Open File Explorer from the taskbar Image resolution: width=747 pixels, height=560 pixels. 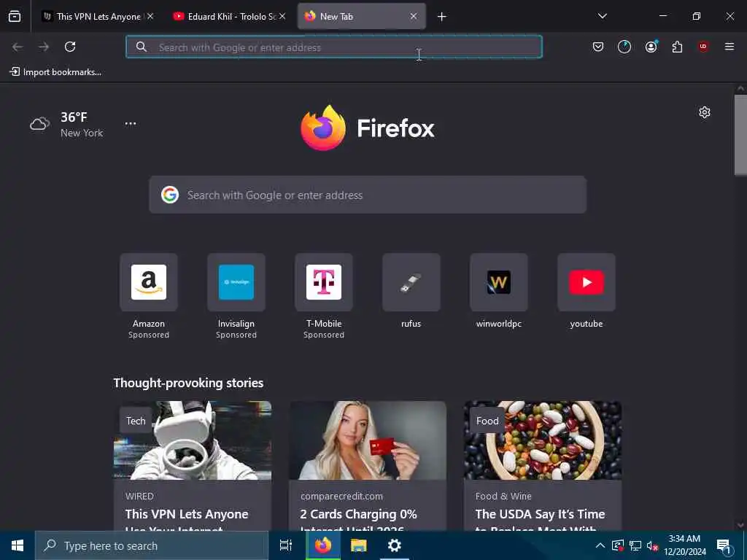(359, 545)
